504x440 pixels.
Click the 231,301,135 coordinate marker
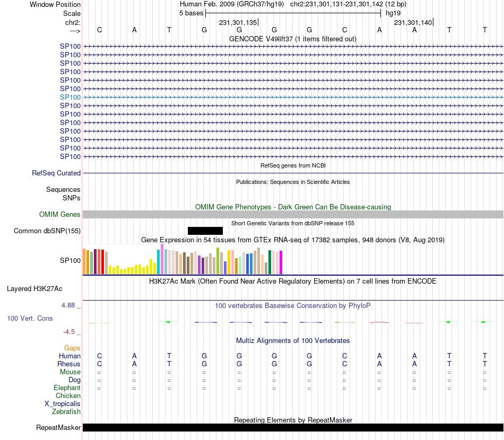pyautogui.click(x=238, y=22)
